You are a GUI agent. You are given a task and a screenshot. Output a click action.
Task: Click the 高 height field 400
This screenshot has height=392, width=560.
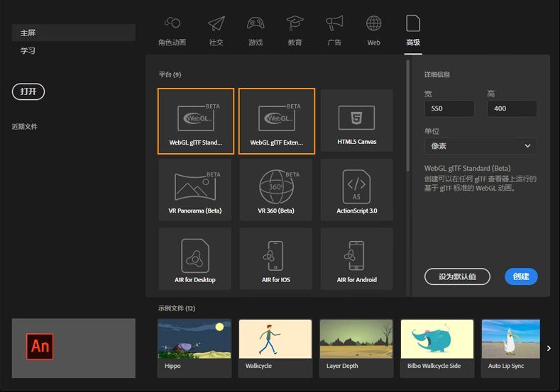[x=512, y=108]
